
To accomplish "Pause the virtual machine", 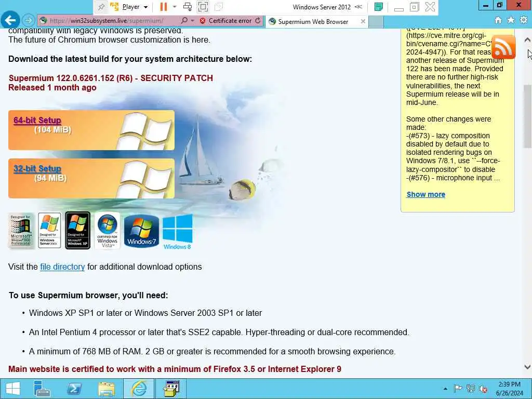I will point(164,7).
